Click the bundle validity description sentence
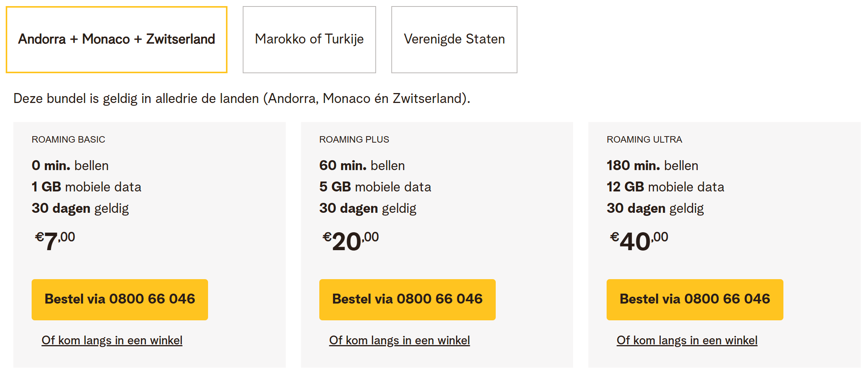This screenshot has height=376, width=868. click(242, 98)
